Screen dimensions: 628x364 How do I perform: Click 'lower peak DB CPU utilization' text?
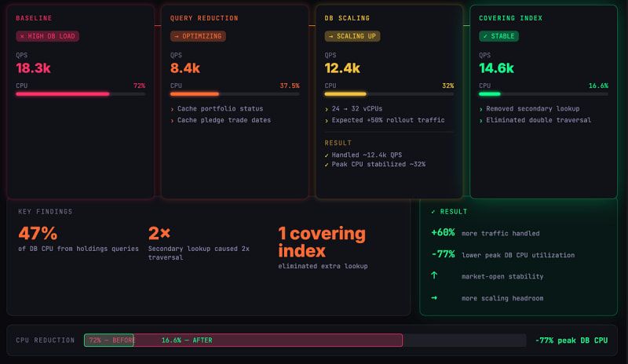518,255
